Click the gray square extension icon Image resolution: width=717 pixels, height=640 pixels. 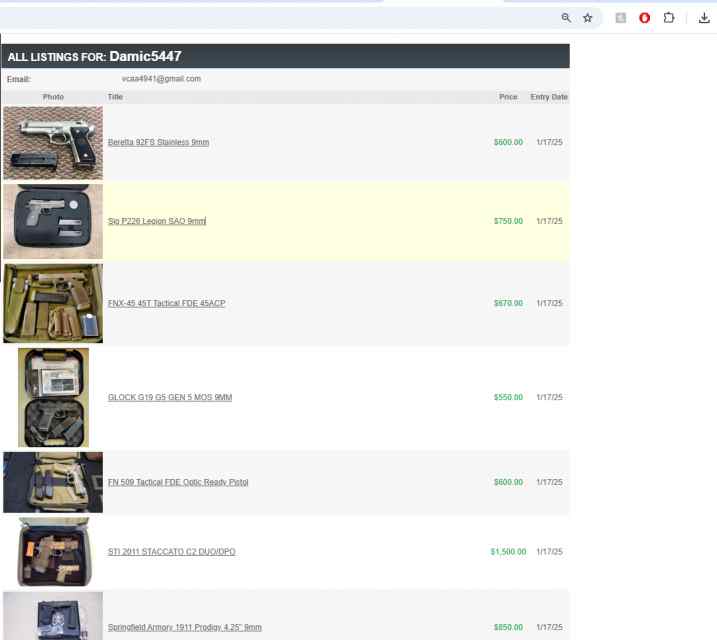point(621,18)
